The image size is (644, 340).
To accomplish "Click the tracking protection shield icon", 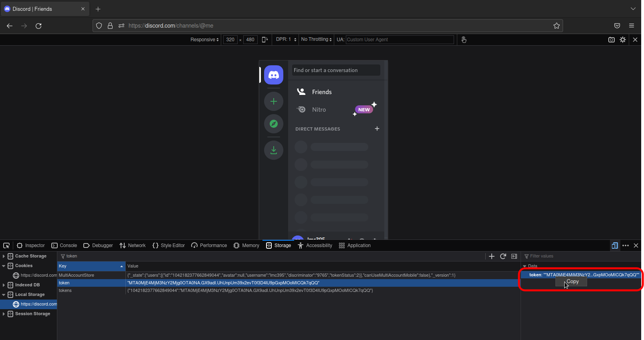I will click(x=99, y=26).
